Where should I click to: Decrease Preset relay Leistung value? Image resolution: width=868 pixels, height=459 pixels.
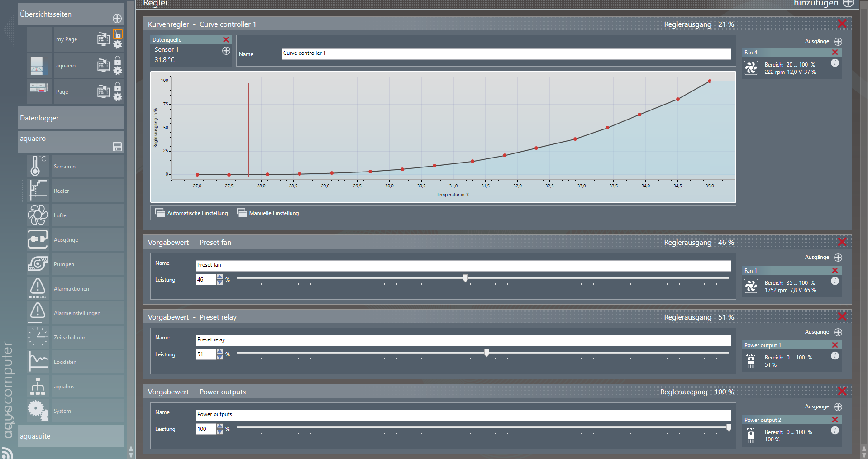point(220,357)
